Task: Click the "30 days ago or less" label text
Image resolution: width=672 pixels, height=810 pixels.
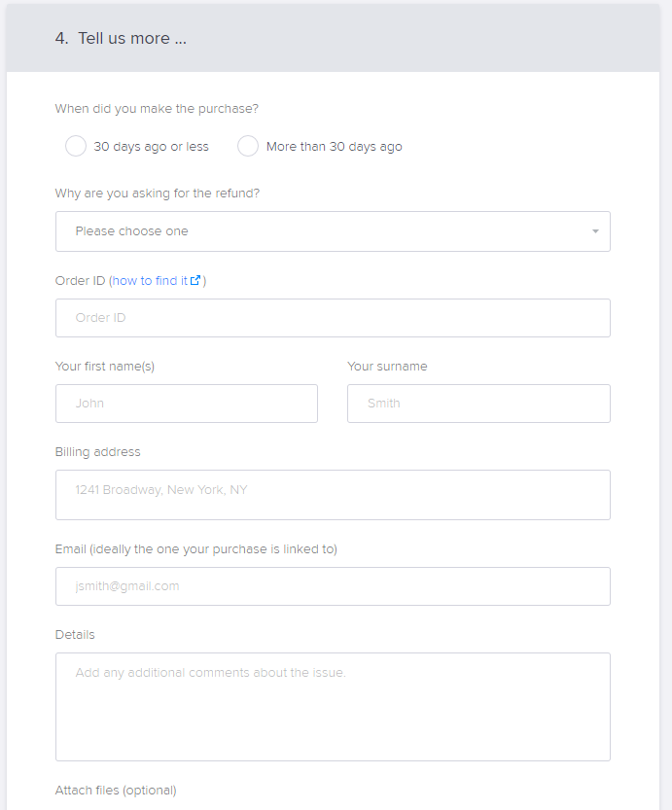Action: pos(152,147)
